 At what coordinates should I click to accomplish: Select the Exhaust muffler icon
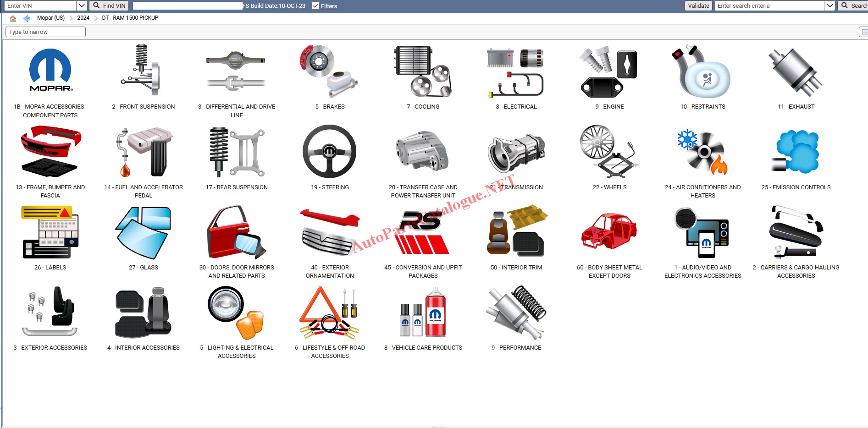click(x=796, y=72)
